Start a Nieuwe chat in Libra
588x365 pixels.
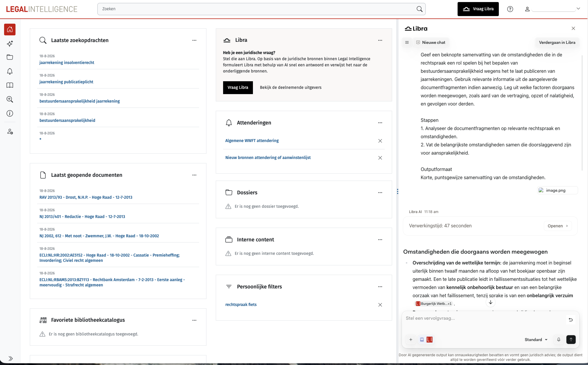coord(431,43)
